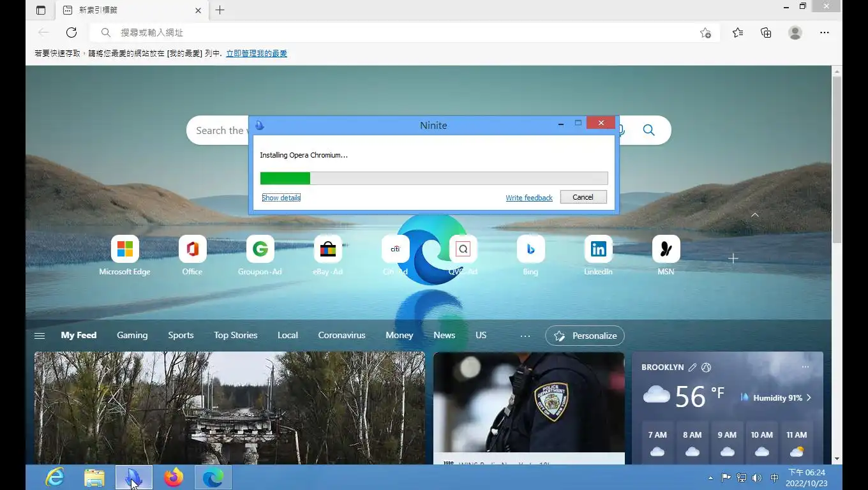This screenshot has width=868, height=490.
Task: Open the police officer news thumbnail
Action: pyautogui.click(x=529, y=402)
